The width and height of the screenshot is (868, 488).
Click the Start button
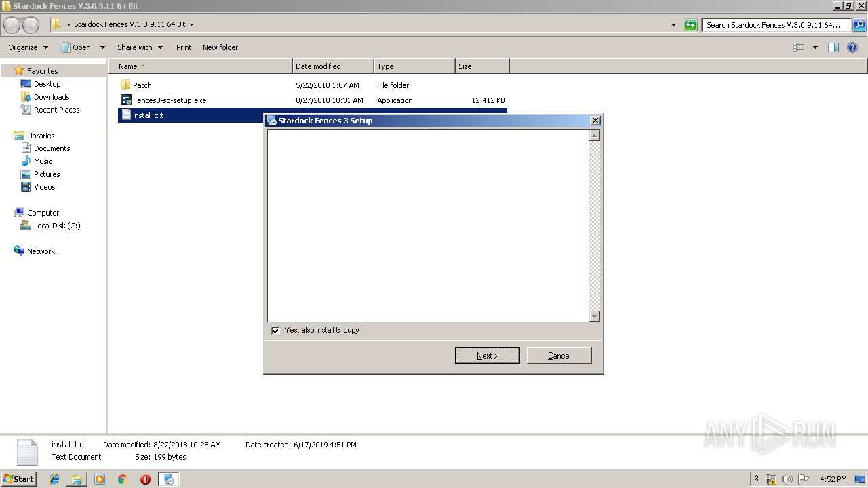pos(19,479)
